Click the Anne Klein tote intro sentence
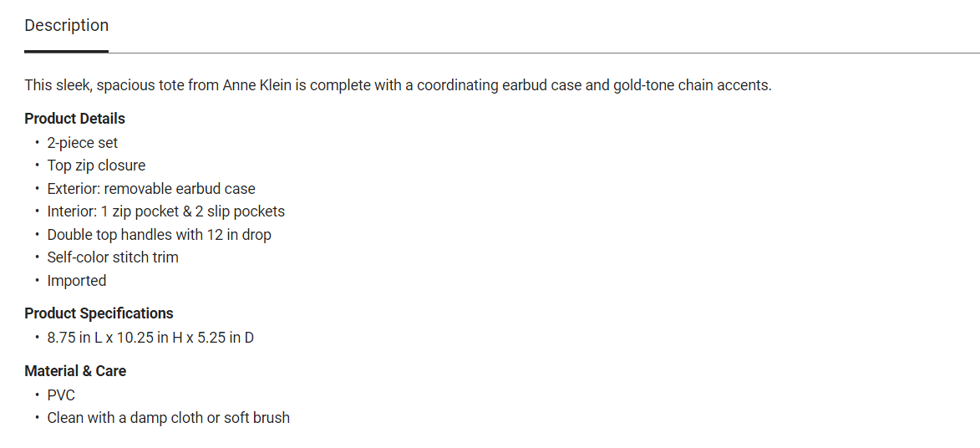Screen dimensions: 980x448 coord(398,85)
